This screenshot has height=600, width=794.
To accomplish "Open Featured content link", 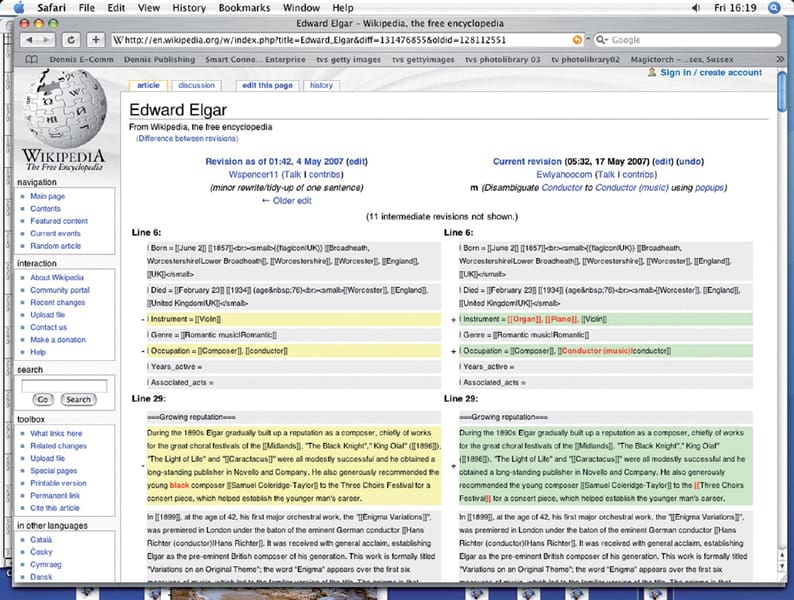I will (59, 221).
